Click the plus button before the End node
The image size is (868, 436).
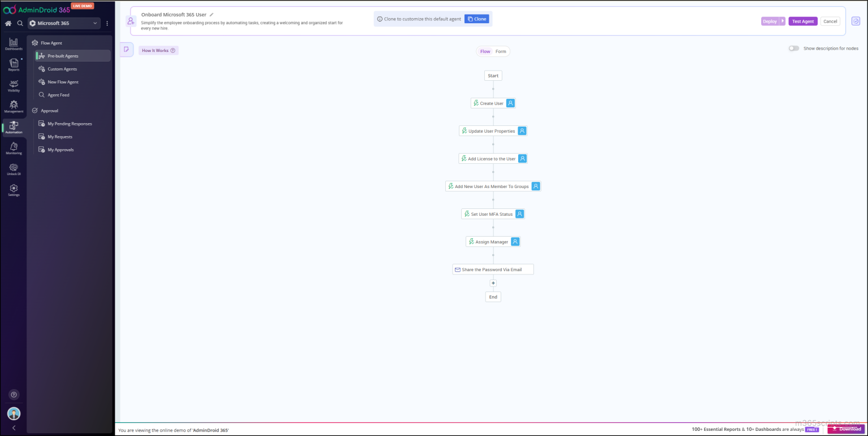[493, 283]
